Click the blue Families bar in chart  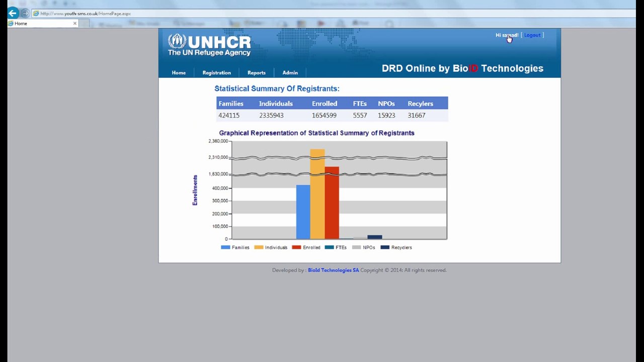tap(303, 212)
